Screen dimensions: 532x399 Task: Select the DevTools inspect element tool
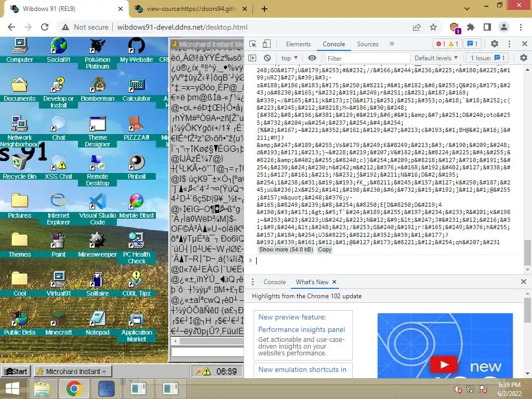[253, 44]
